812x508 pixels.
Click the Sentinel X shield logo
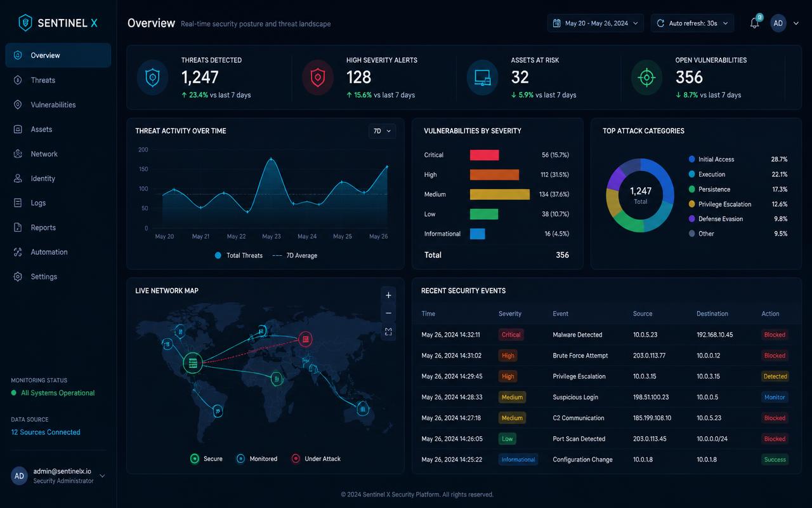coord(25,23)
